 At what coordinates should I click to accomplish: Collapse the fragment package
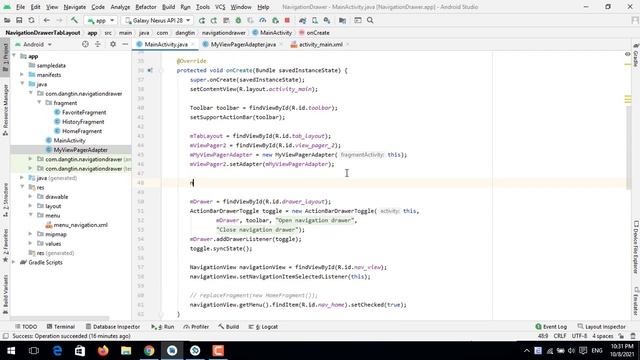tap(39, 103)
